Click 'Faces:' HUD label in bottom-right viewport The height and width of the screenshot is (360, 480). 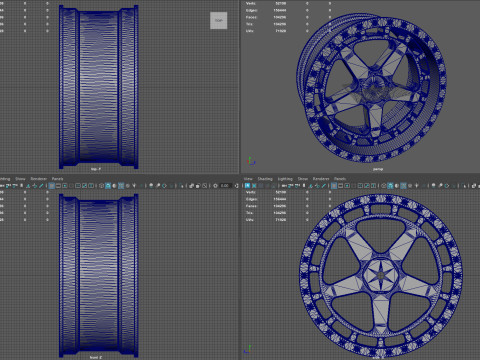coord(251,206)
